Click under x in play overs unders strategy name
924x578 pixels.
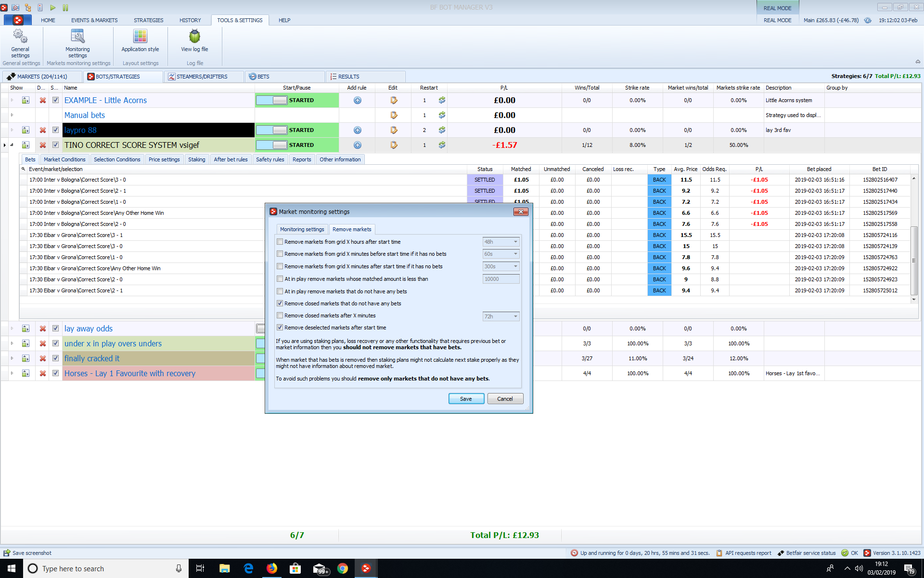click(113, 343)
